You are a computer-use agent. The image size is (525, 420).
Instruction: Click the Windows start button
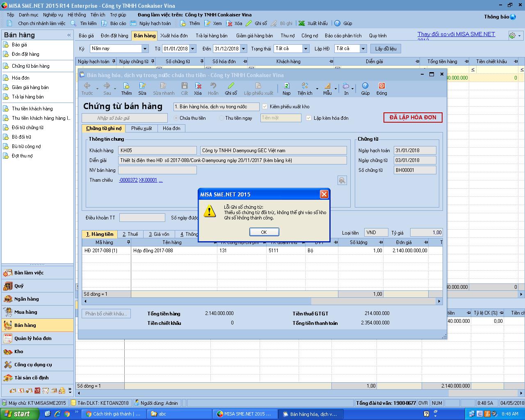tap(19, 414)
